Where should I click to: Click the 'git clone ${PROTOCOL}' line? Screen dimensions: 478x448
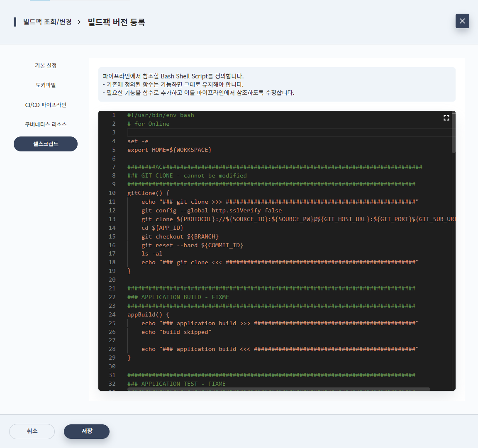(x=298, y=219)
